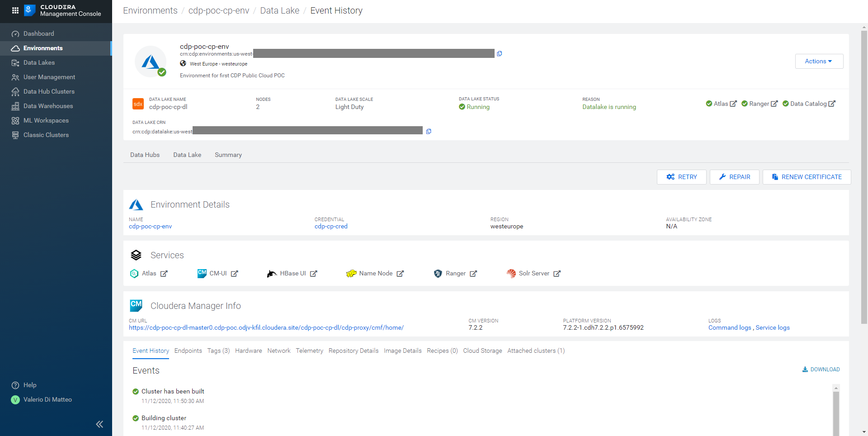Select Recipes (0) tab
Viewport: 868px width, 436px height.
click(442, 351)
